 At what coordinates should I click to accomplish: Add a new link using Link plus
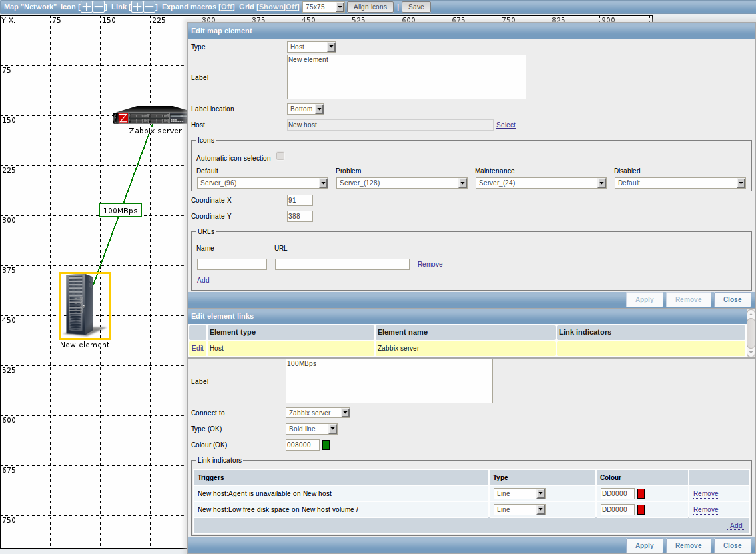point(137,7)
